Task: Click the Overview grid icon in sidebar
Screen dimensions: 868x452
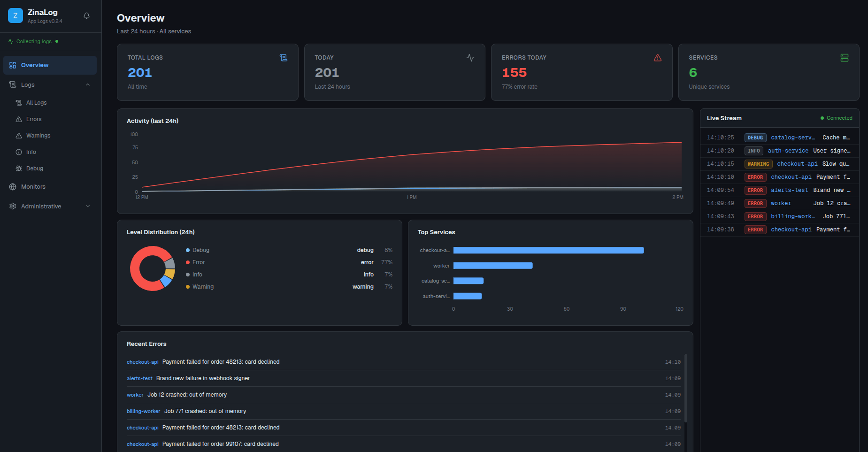Action: (x=13, y=65)
